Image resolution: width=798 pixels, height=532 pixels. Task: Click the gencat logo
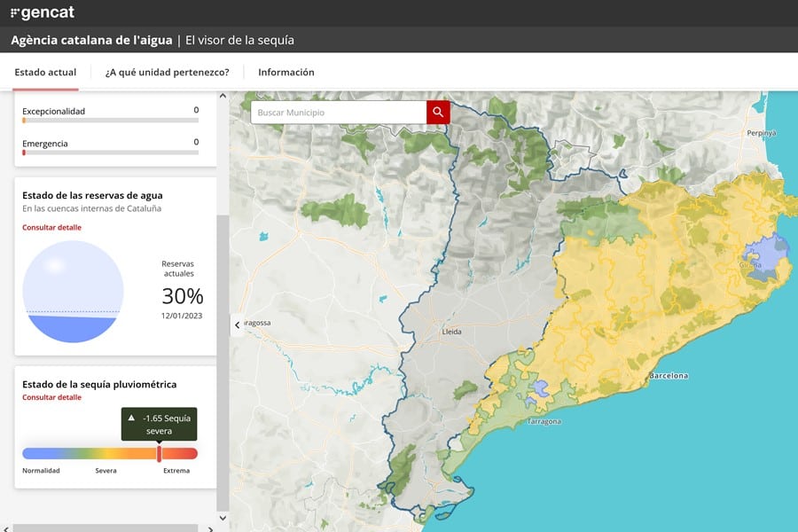43,12
